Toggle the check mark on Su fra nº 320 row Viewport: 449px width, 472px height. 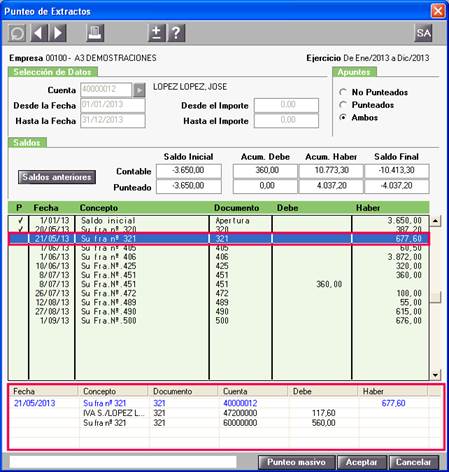point(20,229)
